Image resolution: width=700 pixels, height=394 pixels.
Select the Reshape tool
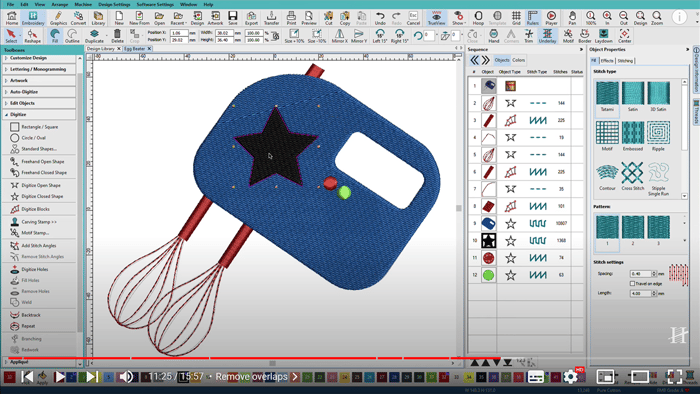coord(32,36)
